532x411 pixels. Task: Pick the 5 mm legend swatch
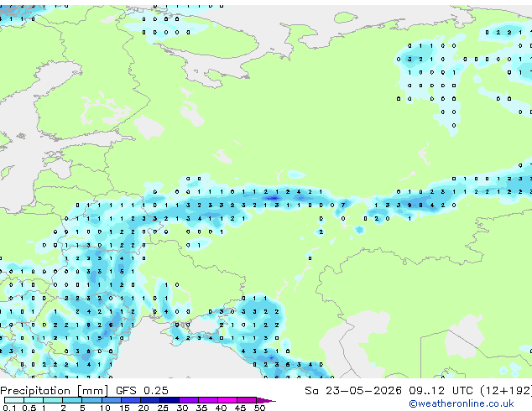coord(91,400)
